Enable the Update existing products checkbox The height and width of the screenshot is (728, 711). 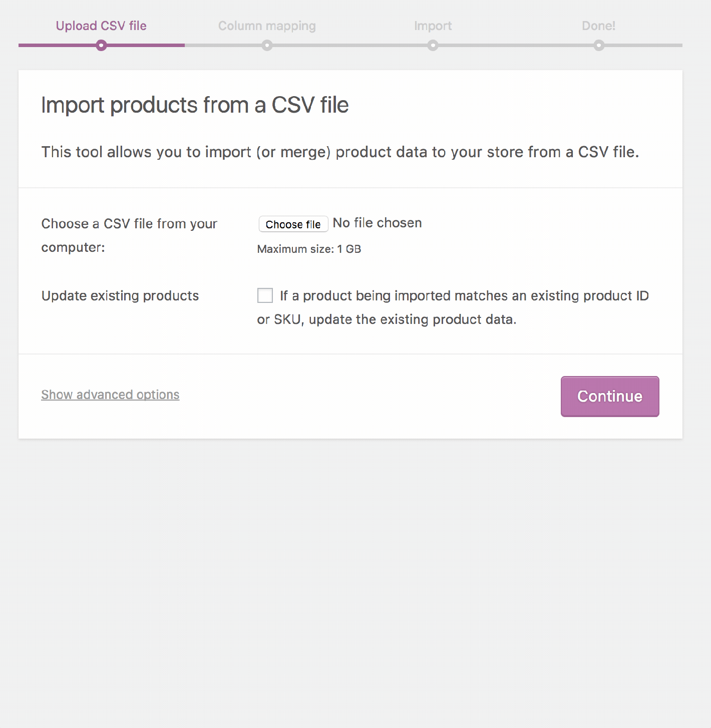[265, 295]
